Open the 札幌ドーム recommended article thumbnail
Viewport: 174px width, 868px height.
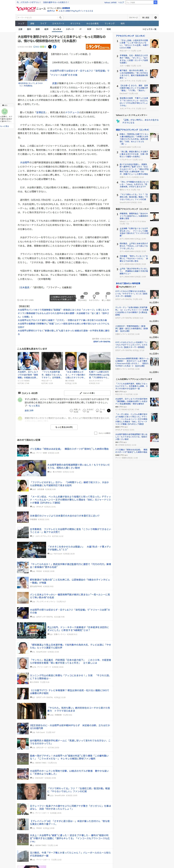[100, 361]
